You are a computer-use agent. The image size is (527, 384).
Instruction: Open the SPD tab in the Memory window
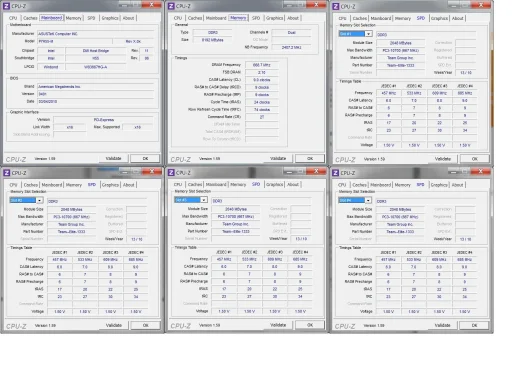pyautogui.click(x=256, y=18)
